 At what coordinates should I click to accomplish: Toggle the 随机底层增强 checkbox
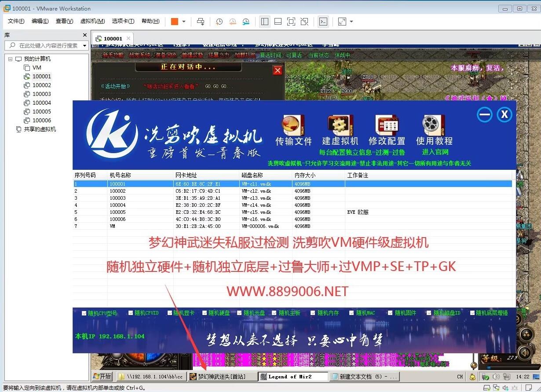(x=472, y=313)
